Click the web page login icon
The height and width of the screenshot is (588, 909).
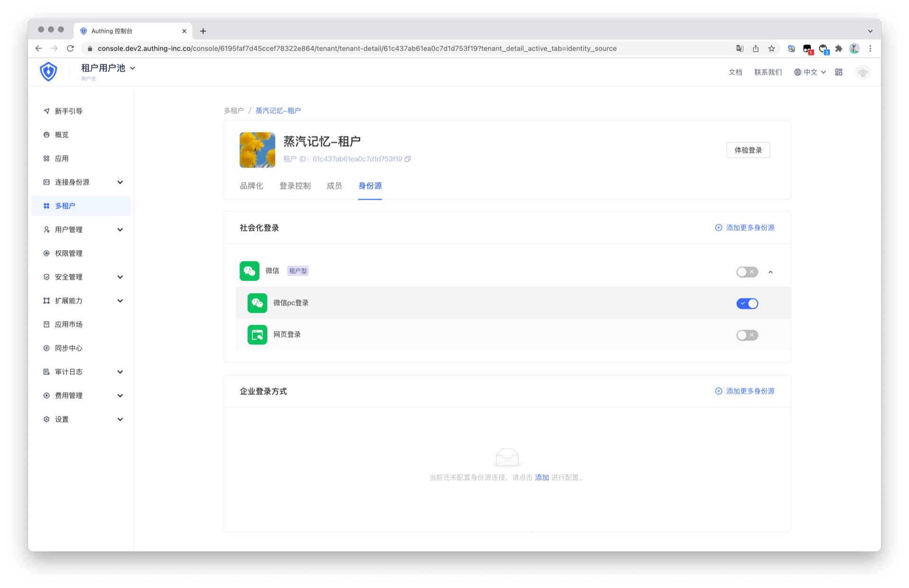click(257, 335)
